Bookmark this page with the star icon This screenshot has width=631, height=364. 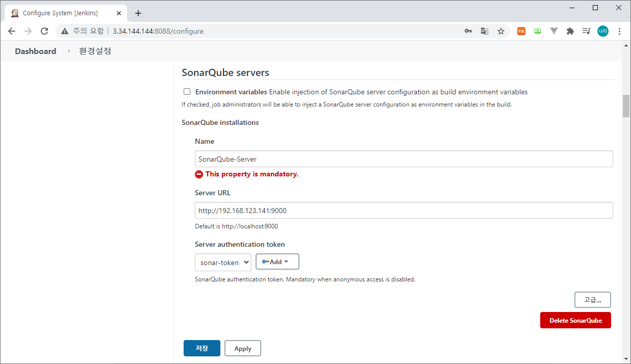501,31
